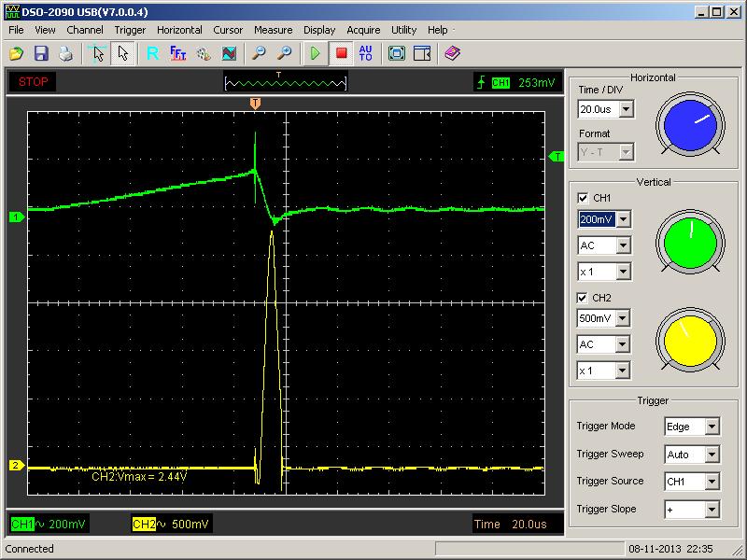Open the Measure menu
Screen dimensions: 747x560
point(273,30)
